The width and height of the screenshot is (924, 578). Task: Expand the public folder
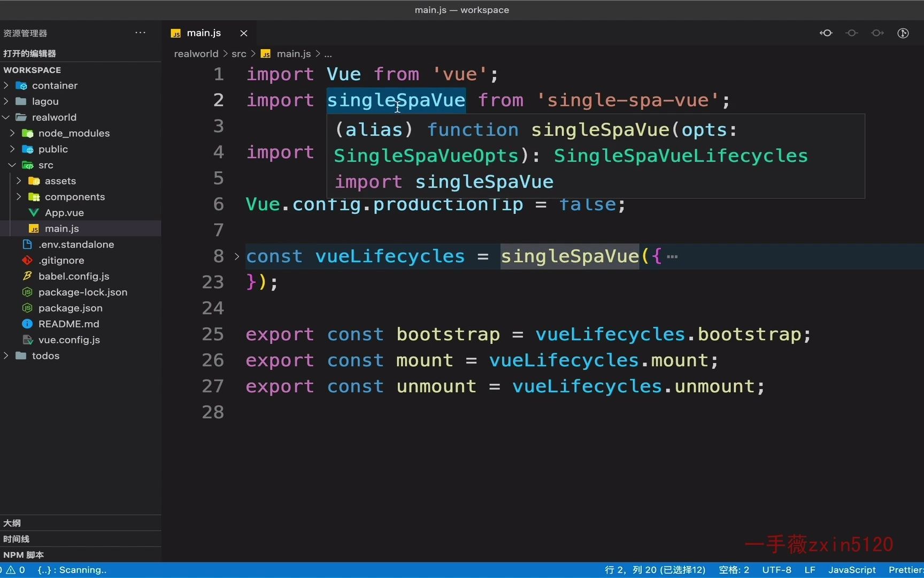(x=12, y=149)
